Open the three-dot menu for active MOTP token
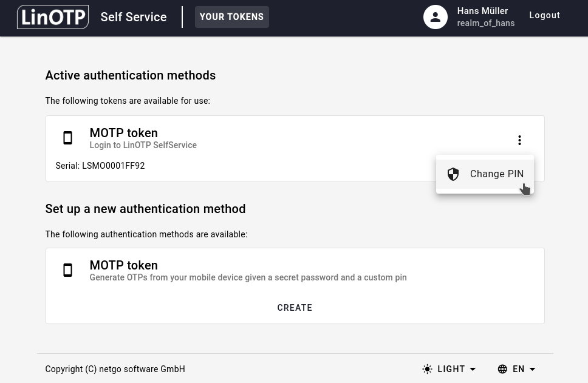Viewport: 588px width, 383px height. pos(519,140)
